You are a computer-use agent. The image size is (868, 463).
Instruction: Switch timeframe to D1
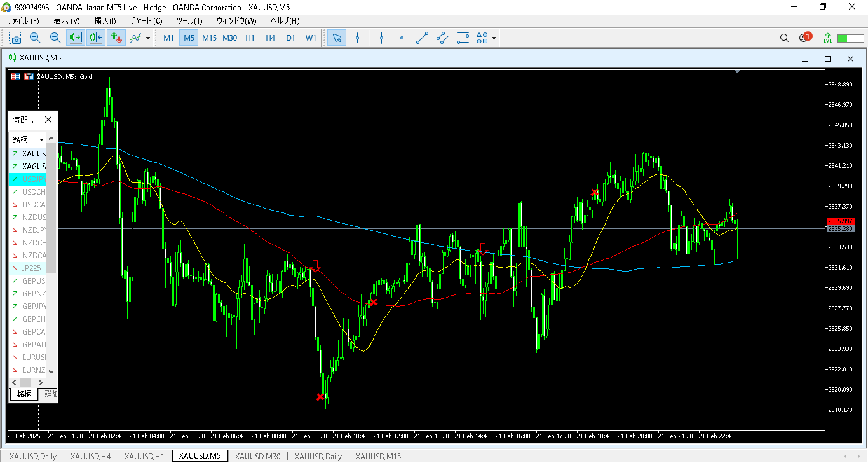pyautogui.click(x=290, y=38)
